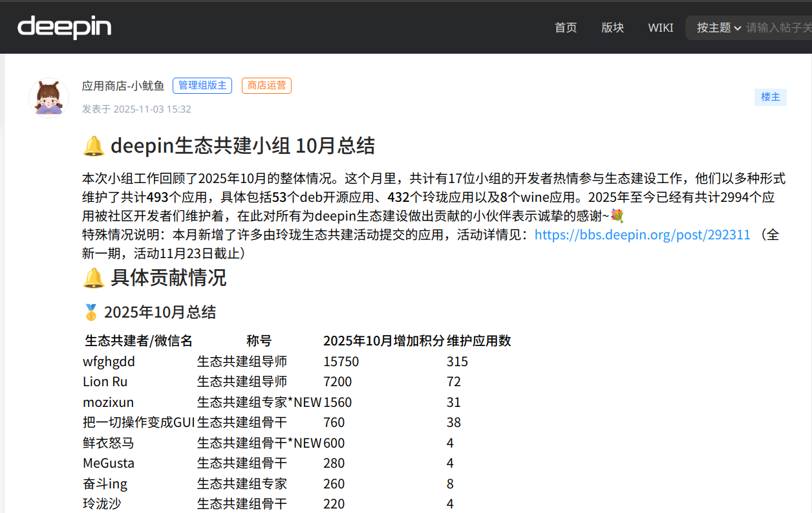Click 奋斗ing's title 生态共建组专家
The image size is (812, 513).
click(x=242, y=484)
